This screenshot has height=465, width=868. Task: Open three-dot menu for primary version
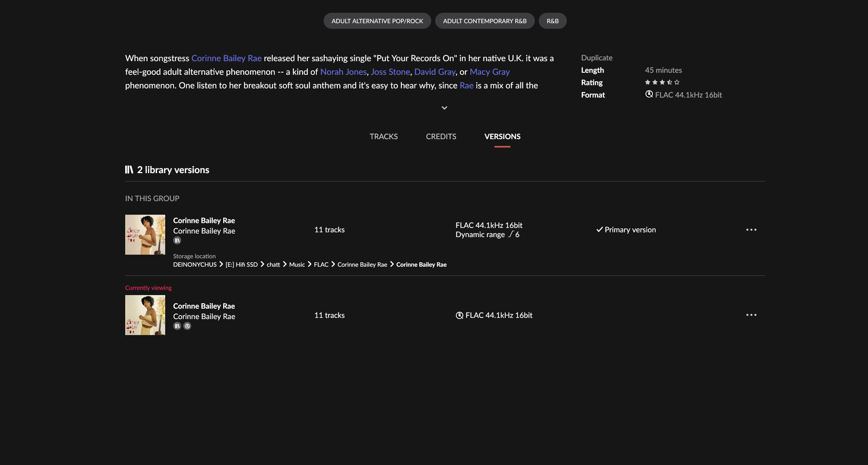click(751, 230)
